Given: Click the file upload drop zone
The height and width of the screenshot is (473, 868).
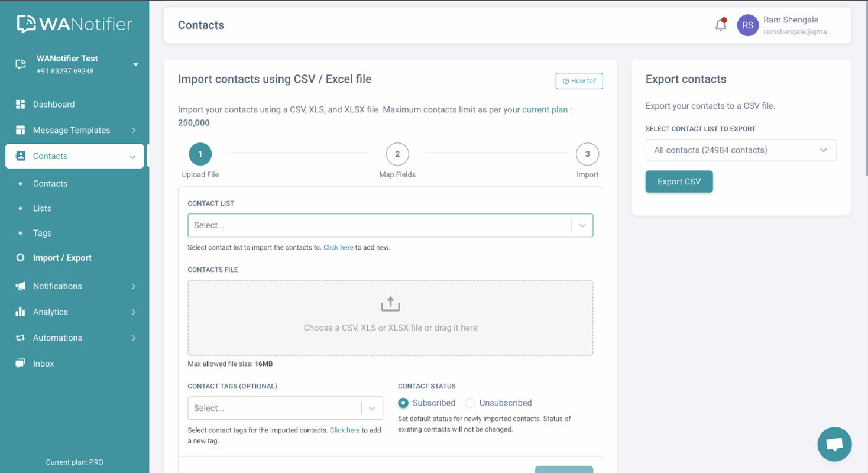Looking at the screenshot, I should point(390,318).
